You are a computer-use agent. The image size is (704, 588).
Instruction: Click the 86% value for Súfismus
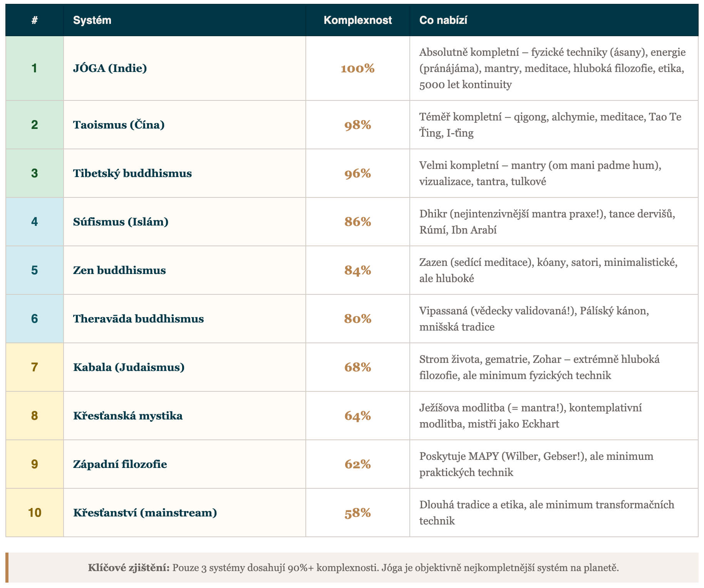click(x=357, y=222)
